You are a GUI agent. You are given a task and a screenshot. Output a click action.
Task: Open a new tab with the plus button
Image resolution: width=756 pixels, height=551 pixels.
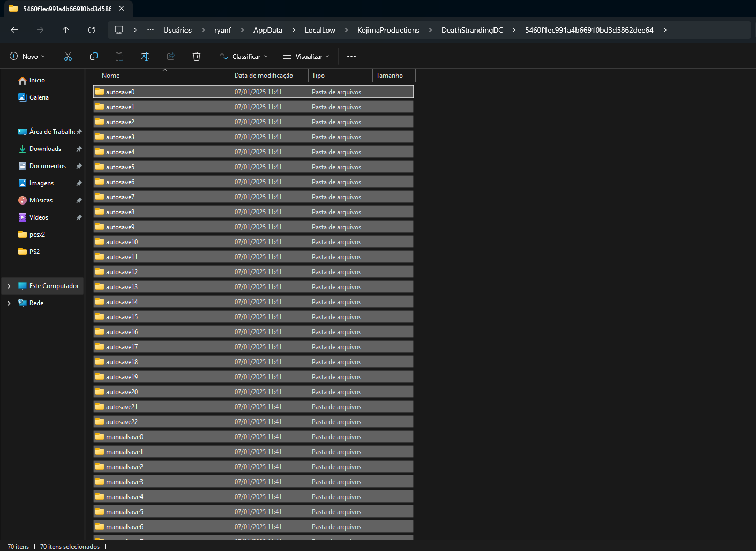pyautogui.click(x=145, y=9)
